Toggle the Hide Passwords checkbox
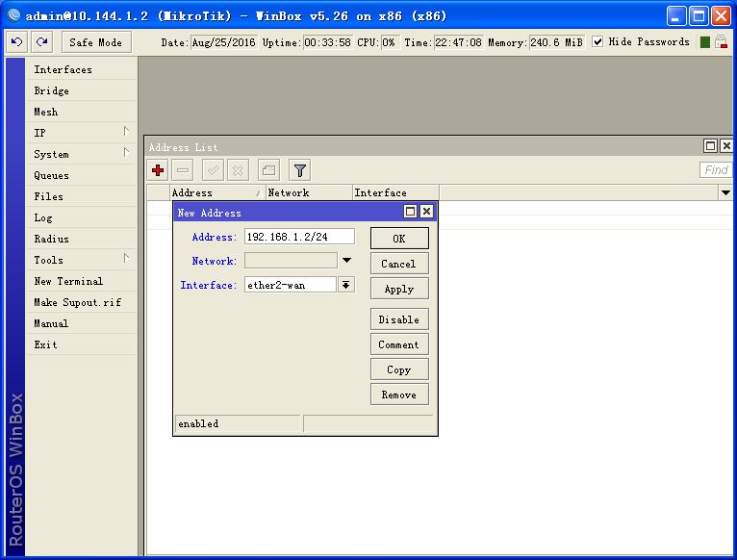 [597, 41]
